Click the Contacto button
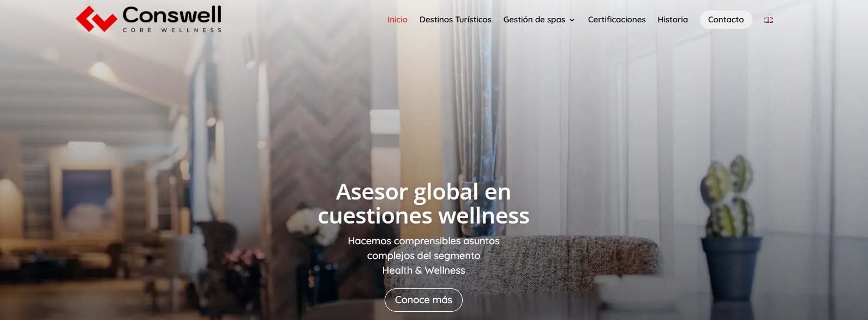Viewport: 868px width, 320px height. (726, 20)
